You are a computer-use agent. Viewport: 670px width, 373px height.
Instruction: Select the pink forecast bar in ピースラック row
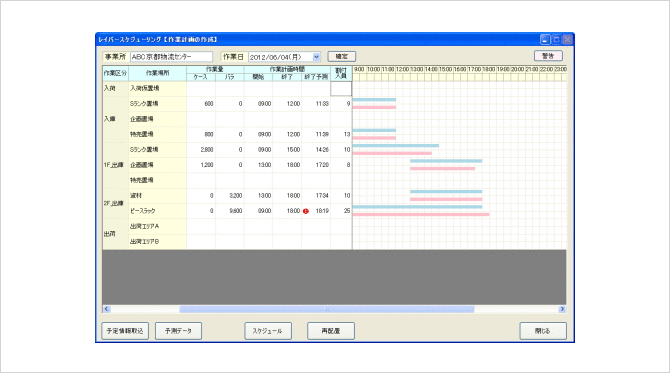click(x=421, y=214)
